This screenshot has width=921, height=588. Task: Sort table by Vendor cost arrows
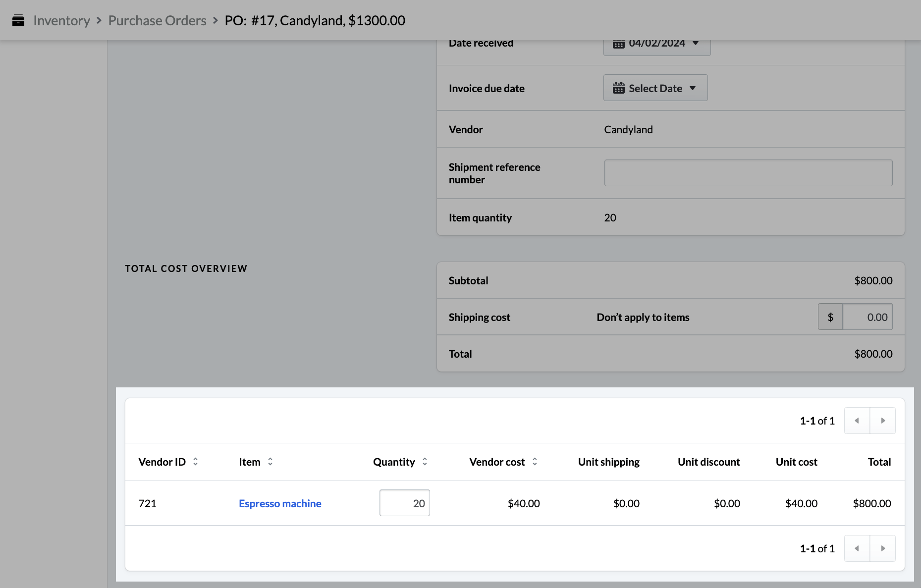click(x=535, y=462)
